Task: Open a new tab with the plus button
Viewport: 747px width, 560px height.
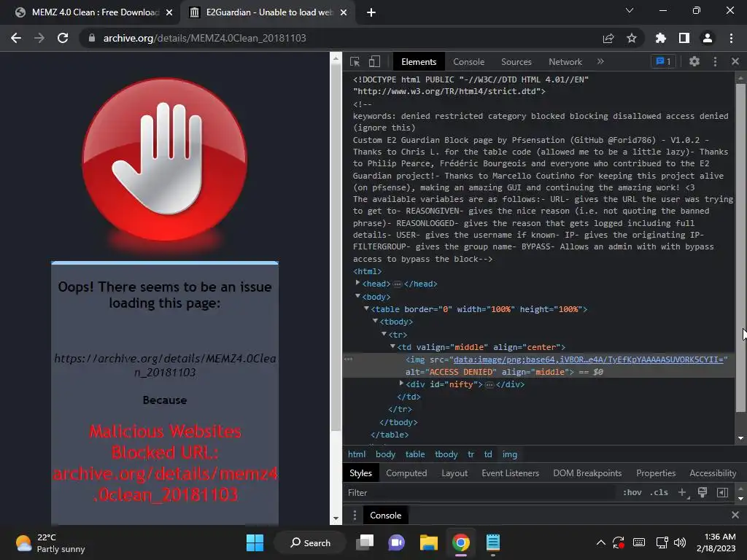Action: (x=371, y=13)
